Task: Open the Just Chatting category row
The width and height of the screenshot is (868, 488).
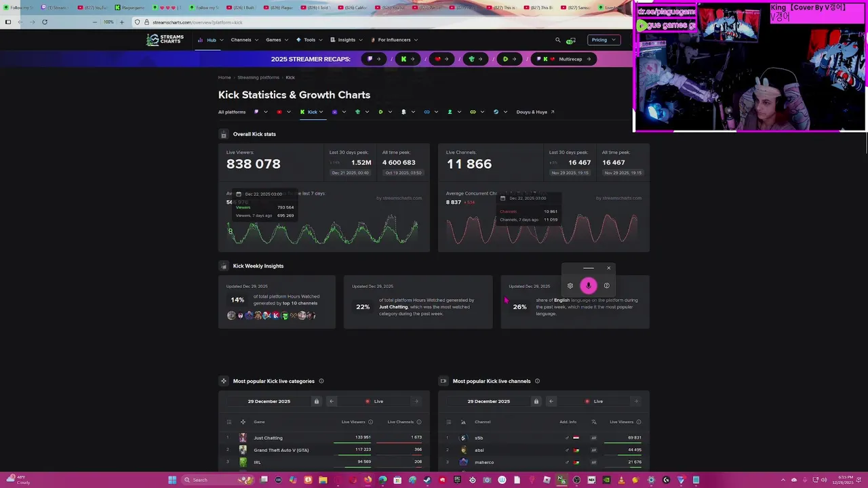Action: (324, 438)
